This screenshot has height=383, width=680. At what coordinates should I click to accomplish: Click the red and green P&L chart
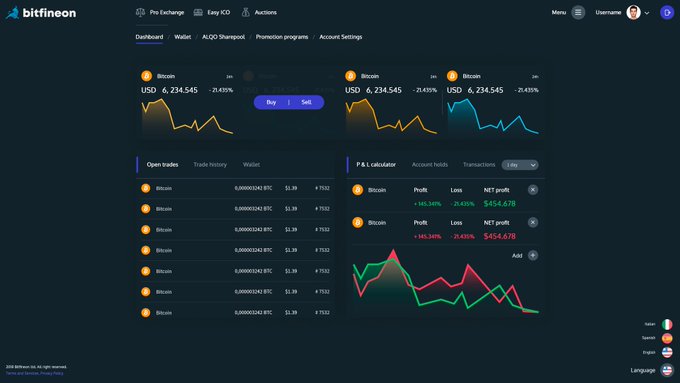pos(446,281)
